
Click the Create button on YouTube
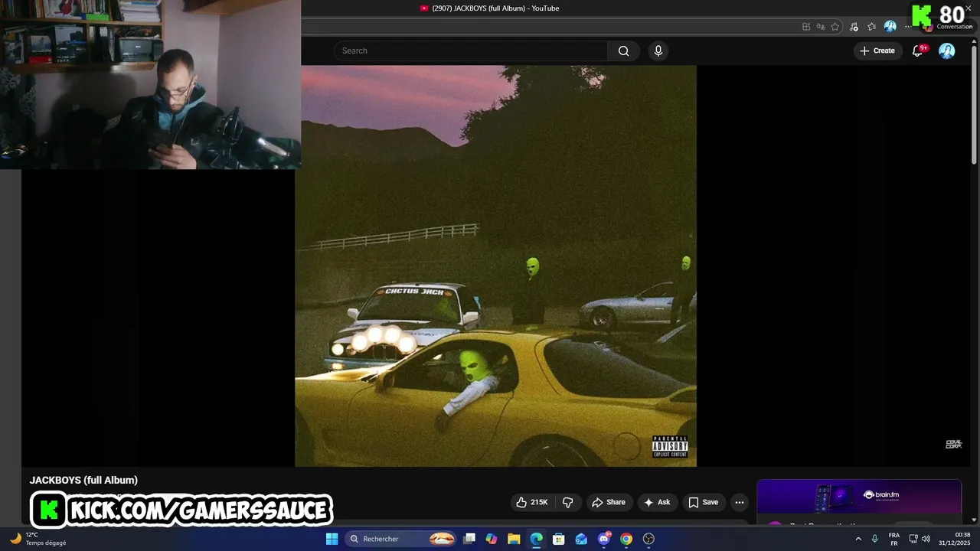coord(877,51)
